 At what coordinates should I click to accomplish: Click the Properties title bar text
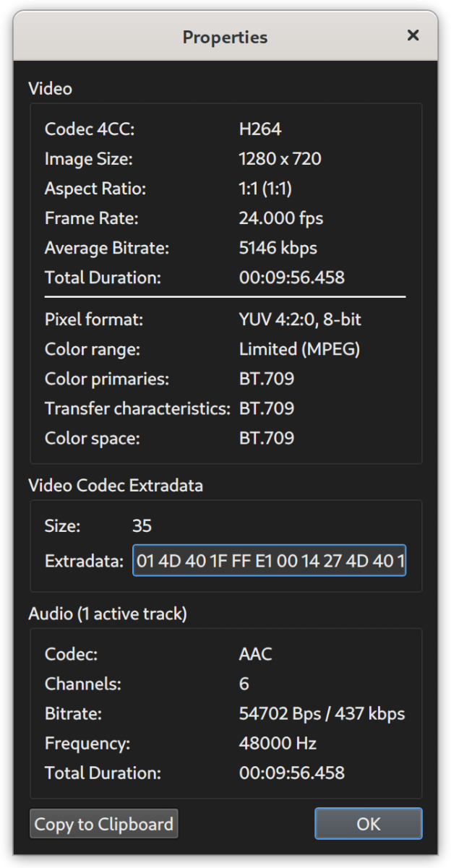pyautogui.click(x=225, y=37)
